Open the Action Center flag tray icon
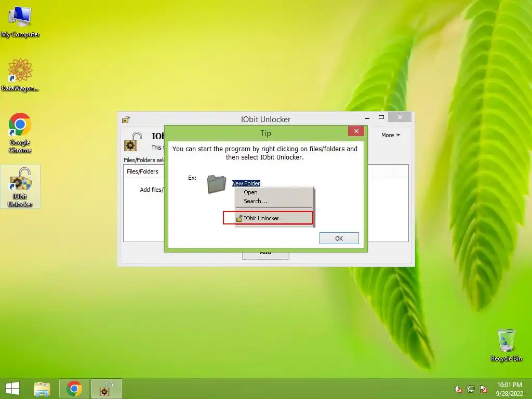The height and width of the screenshot is (399, 532). coord(483,389)
